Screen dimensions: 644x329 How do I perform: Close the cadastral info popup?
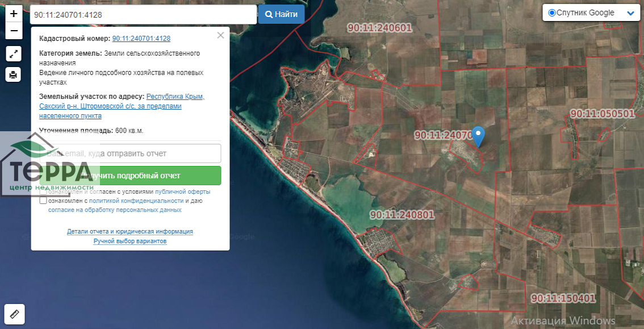[x=220, y=35]
